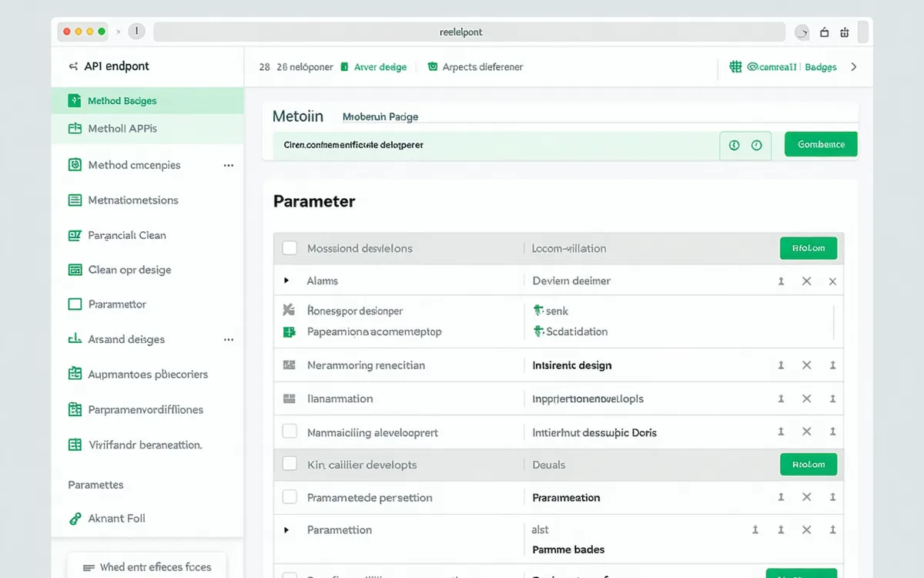The height and width of the screenshot is (578, 924).
Task: Click the browser share icon in title bar
Action: coord(824,32)
